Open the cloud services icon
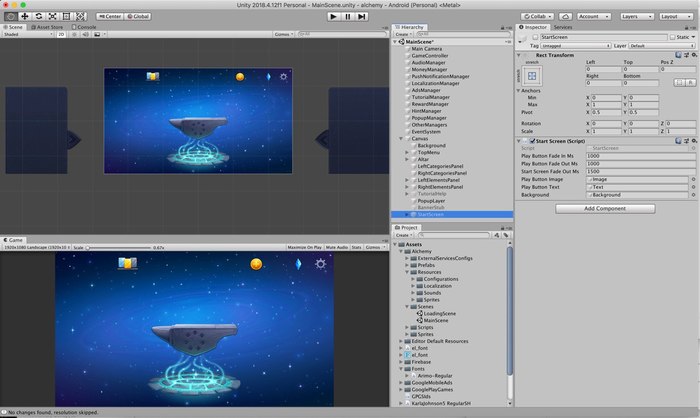The width and height of the screenshot is (700, 418). click(x=567, y=16)
